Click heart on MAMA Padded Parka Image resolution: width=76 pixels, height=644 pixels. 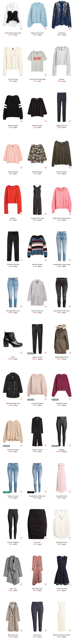70,353
